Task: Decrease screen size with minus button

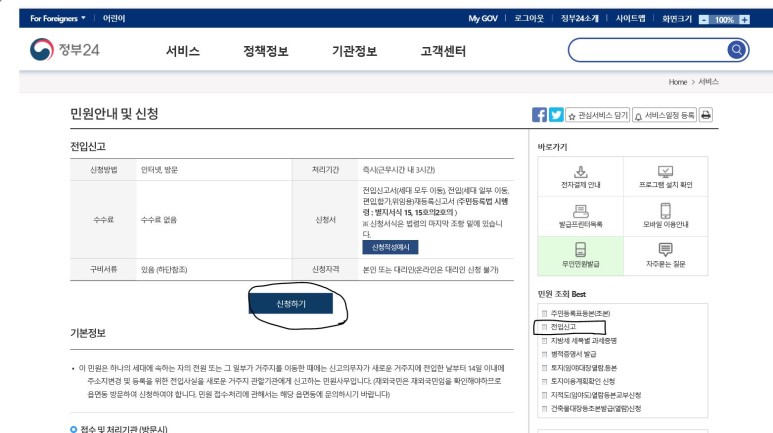Action: (x=704, y=20)
